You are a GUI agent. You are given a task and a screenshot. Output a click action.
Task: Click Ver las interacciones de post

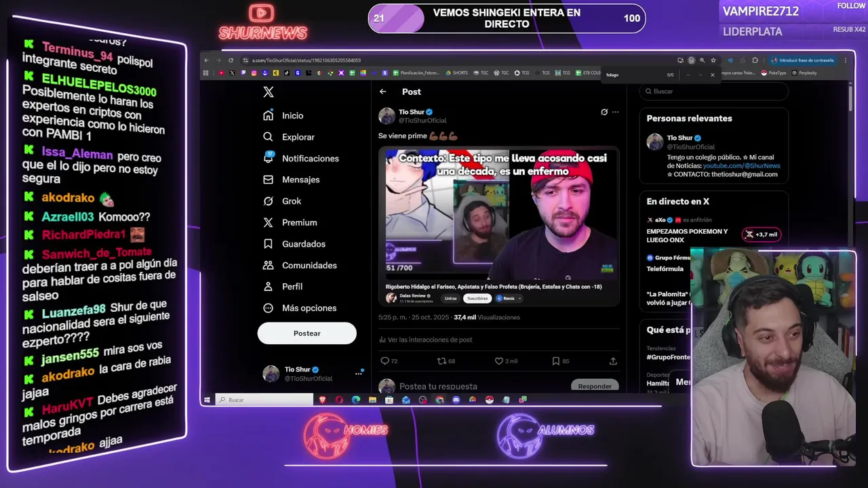point(426,340)
